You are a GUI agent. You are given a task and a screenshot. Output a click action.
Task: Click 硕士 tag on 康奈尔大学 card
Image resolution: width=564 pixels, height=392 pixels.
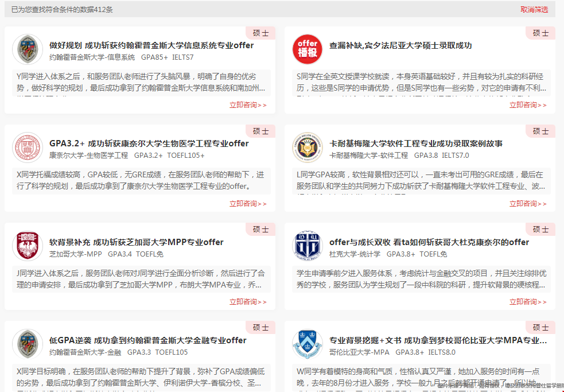point(261,131)
